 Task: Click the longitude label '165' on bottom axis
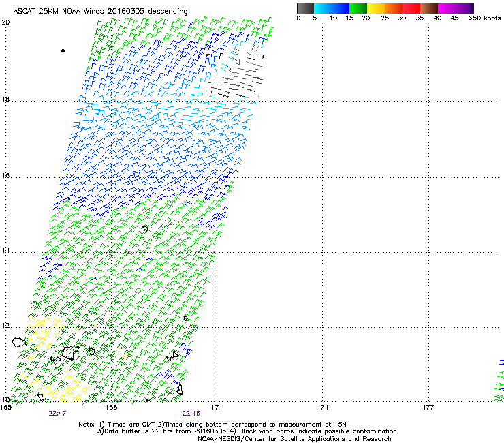point(5,408)
